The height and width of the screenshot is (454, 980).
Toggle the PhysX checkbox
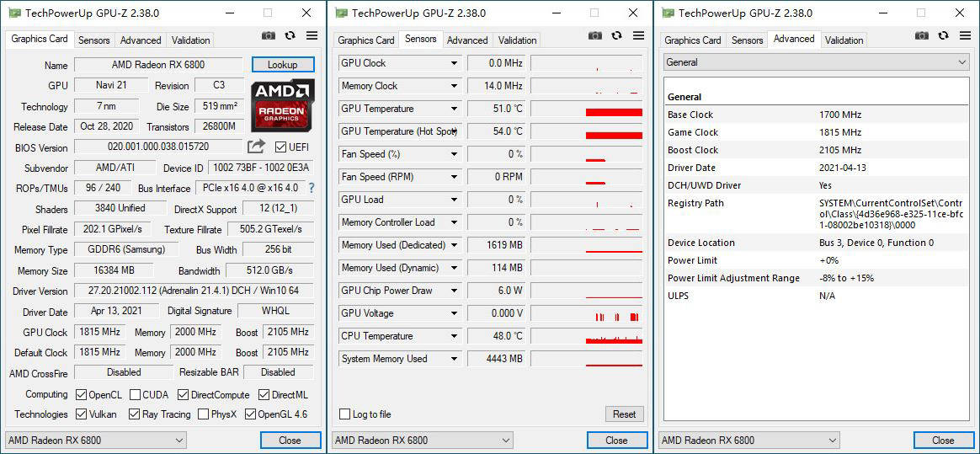[203, 414]
